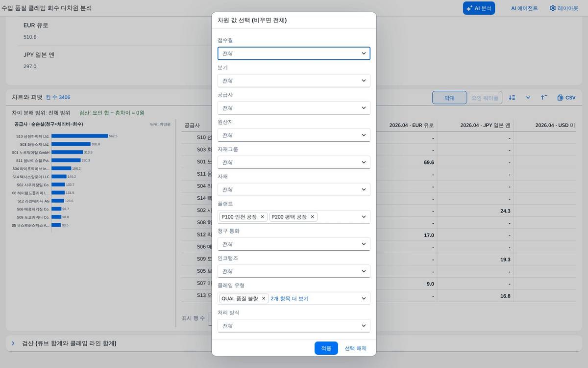588x368 pixels.
Task: Click the S06 메콩패키징 Co. label
Action: tap(33, 209)
